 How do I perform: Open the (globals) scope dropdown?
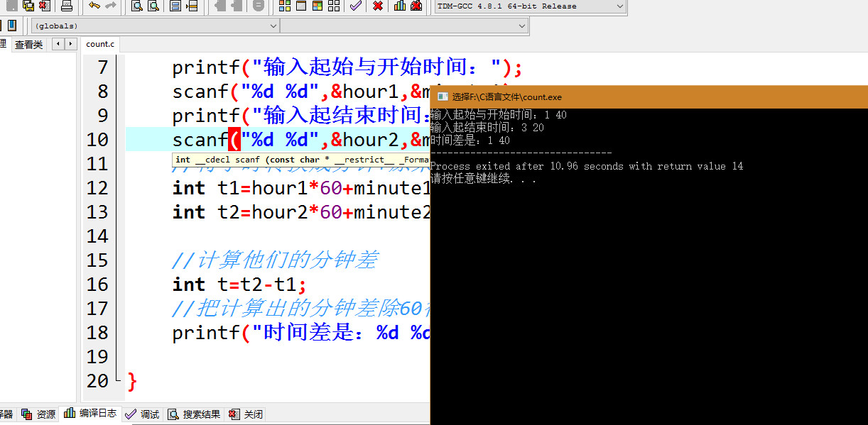coord(156,26)
